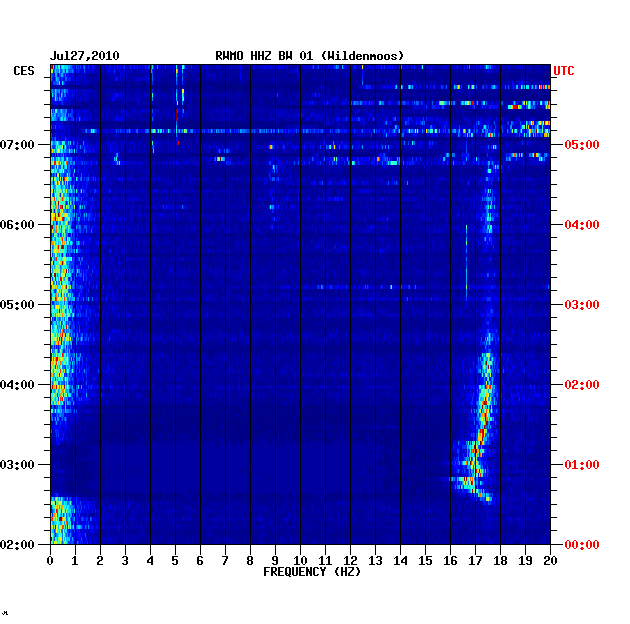This screenshot has height=624, width=630.
Task: Click frequency axis tick label 20
Action: point(550,561)
